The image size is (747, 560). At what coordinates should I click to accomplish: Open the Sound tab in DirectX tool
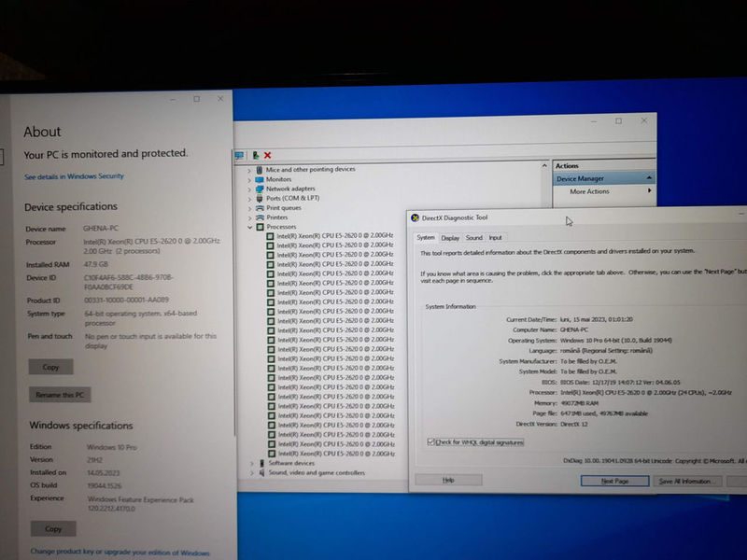pos(474,237)
